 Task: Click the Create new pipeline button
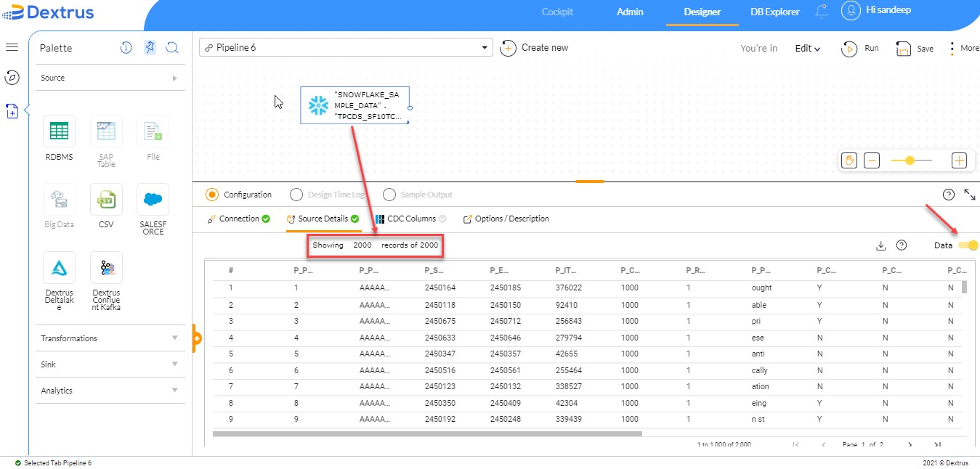coord(535,48)
